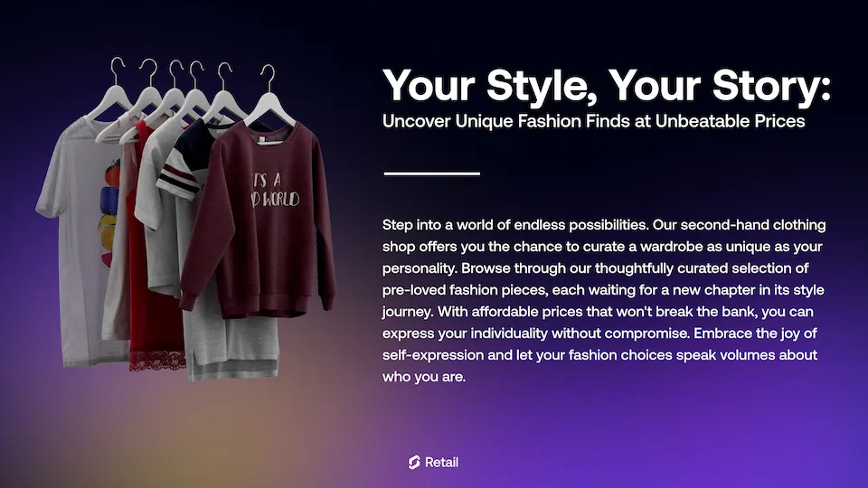Click the colorful graphic on white t-shirt
This screenshot has height=488, width=868.
[111, 194]
